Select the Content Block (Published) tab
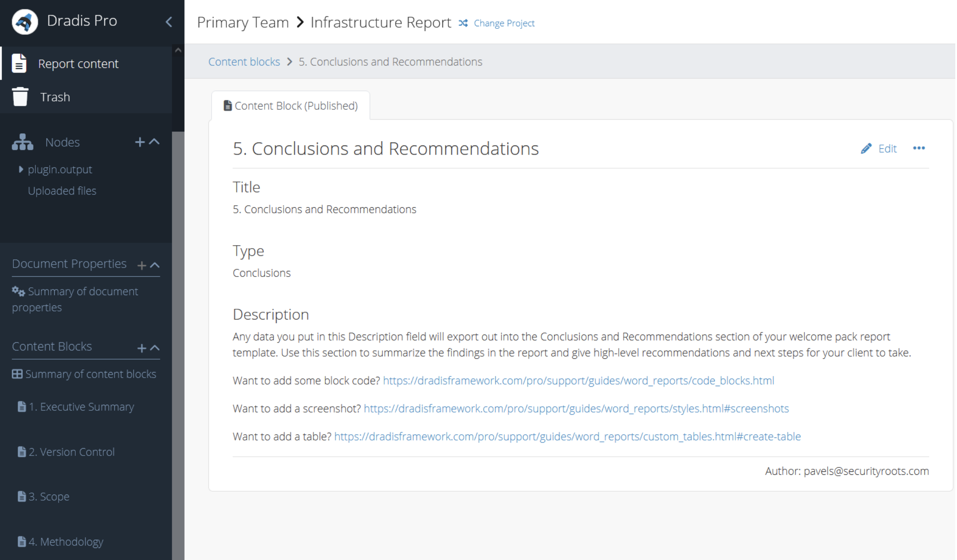 [x=290, y=106]
